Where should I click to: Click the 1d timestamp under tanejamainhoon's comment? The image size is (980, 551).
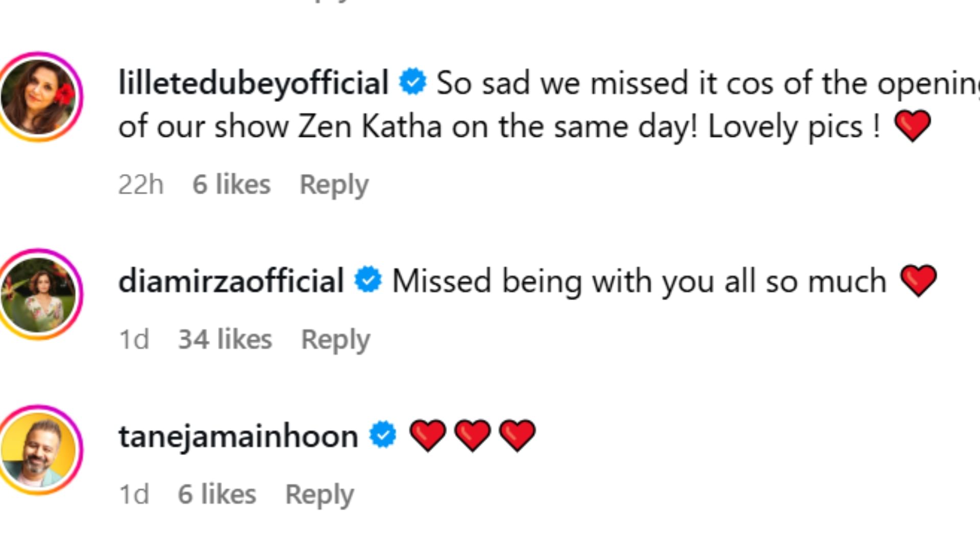tap(134, 495)
